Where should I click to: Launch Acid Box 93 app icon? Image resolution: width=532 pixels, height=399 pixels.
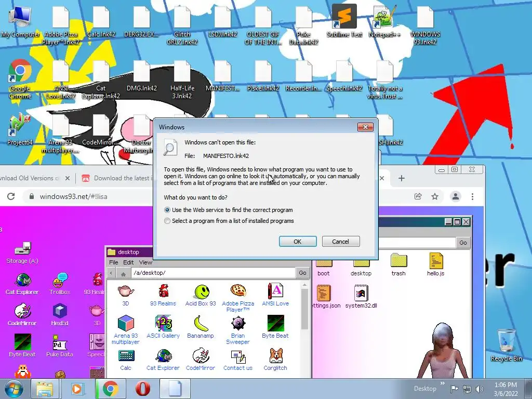(x=201, y=295)
